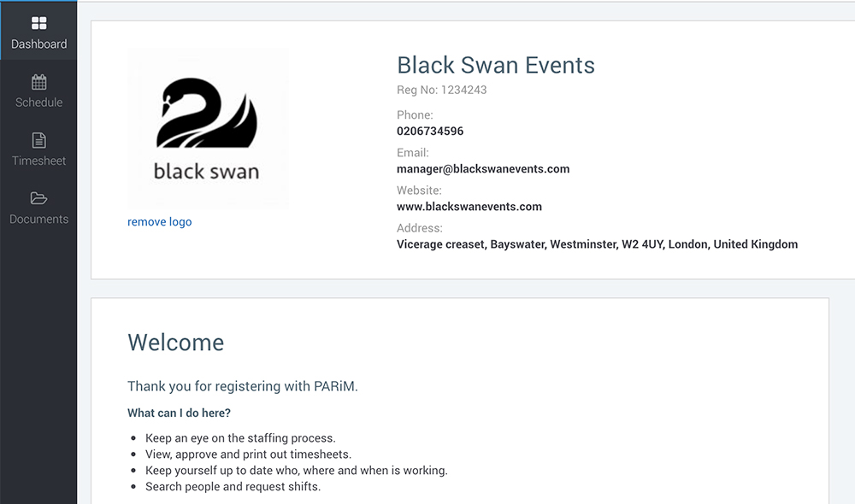Click the Vicerage creaset company address
Screen dimensions: 855x504
tap(597, 244)
